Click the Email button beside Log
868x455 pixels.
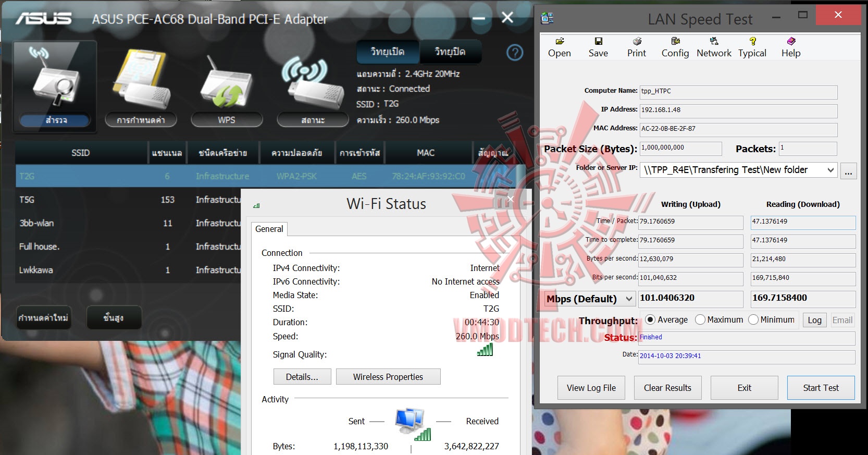842,320
